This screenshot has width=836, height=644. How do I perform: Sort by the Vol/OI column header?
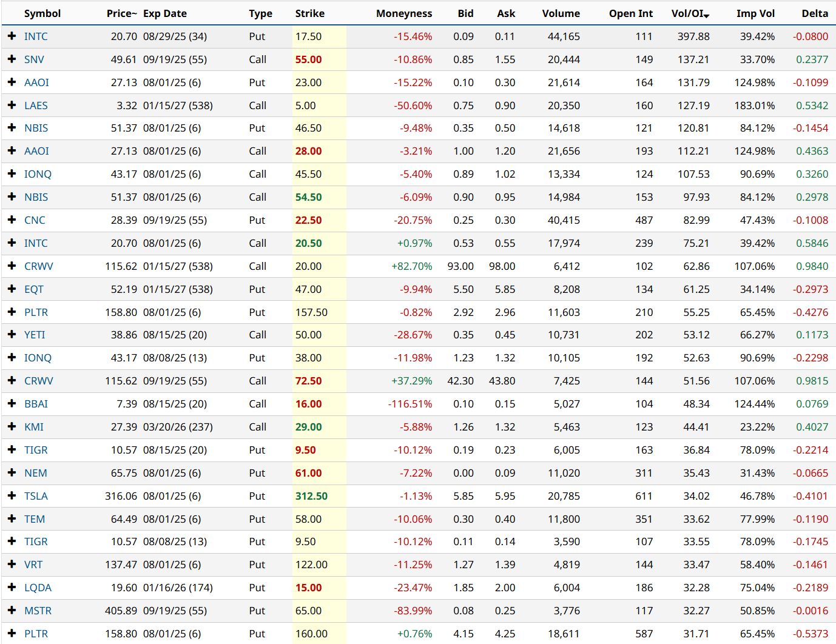[690, 13]
